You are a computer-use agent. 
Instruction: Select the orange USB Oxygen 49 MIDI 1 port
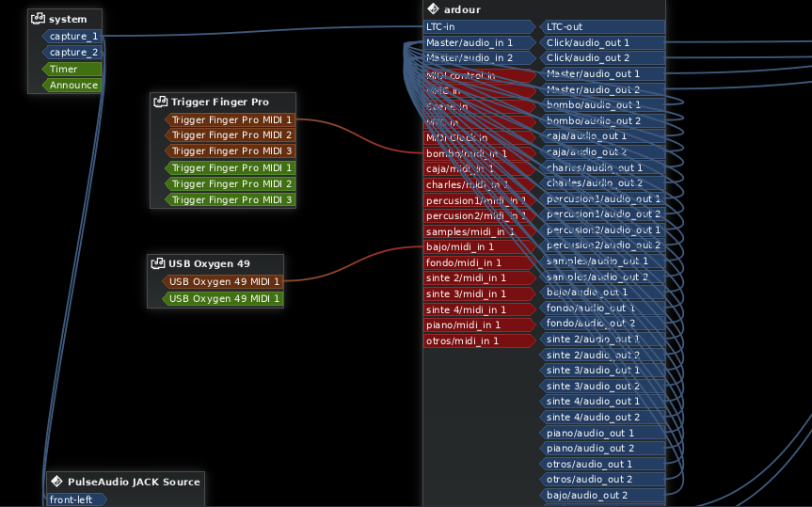pyautogui.click(x=223, y=282)
